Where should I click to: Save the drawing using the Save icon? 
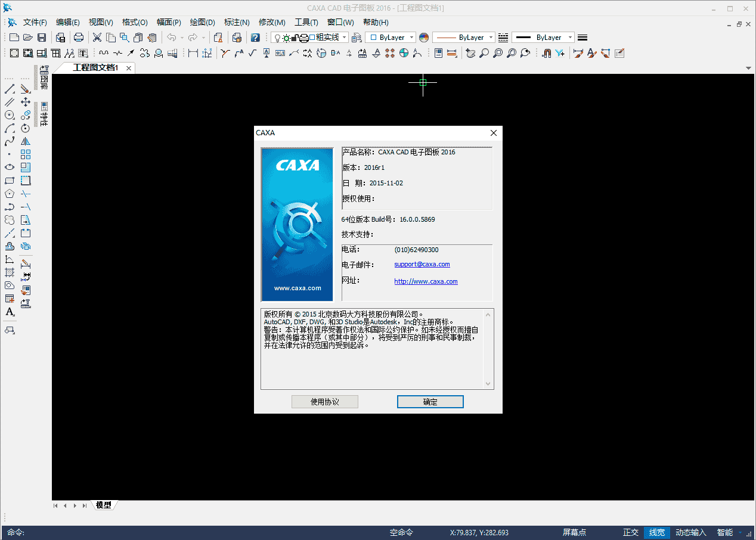pos(41,37)
